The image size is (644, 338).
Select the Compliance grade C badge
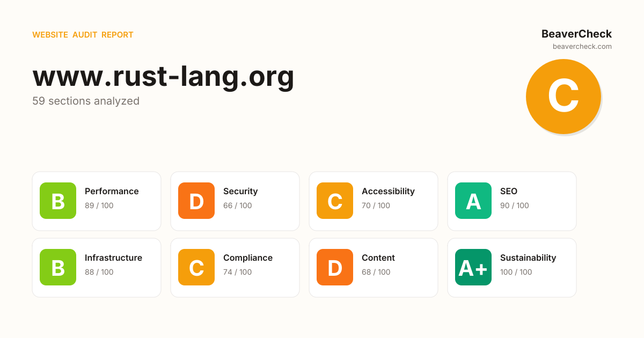point(196,267)
